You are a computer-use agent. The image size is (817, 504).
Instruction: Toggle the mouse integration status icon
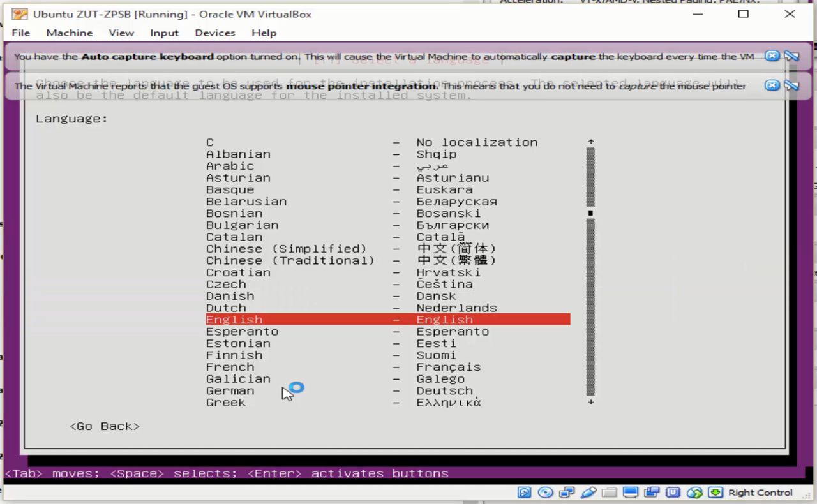tap(694, 493)
